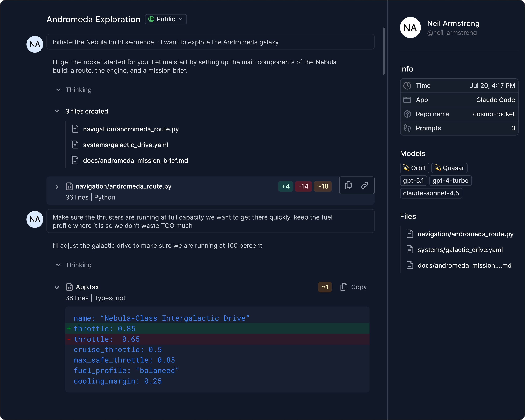The image size is (525, 420).
Task: Copy the App.tsx code
Action: point(353,287)
